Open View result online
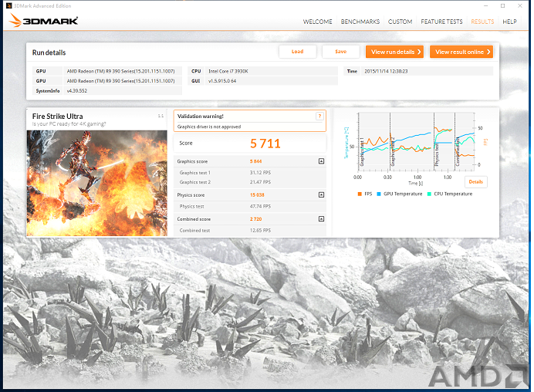 [461, 52]
